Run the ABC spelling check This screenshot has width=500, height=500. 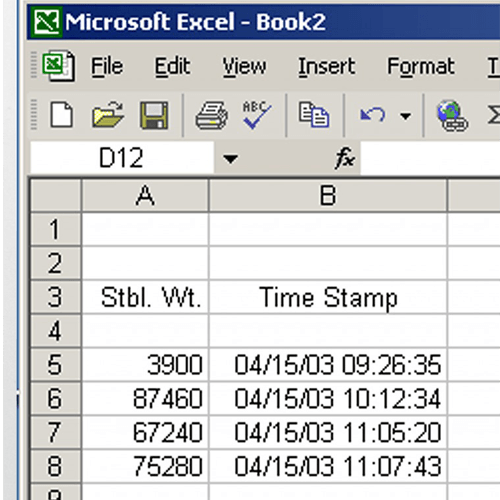[x=256, y=115]
